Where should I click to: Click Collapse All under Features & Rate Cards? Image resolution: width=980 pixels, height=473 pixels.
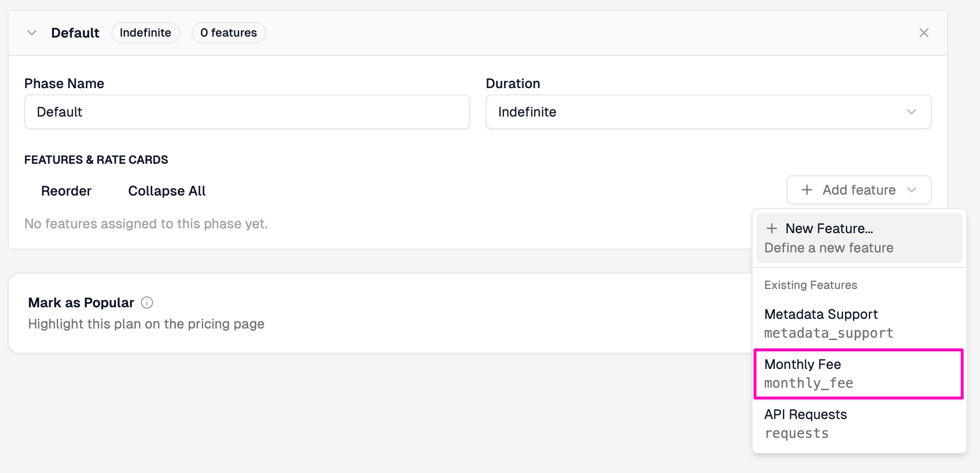point(166,191)
